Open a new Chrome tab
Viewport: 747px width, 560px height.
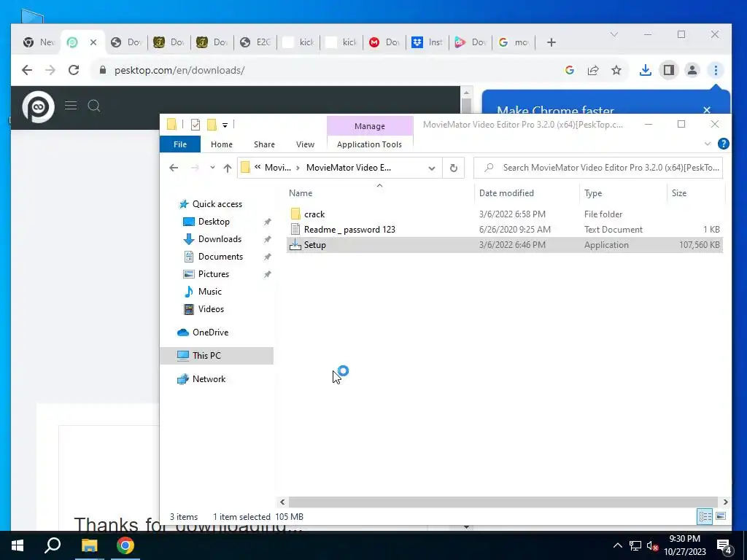[551, 42]
